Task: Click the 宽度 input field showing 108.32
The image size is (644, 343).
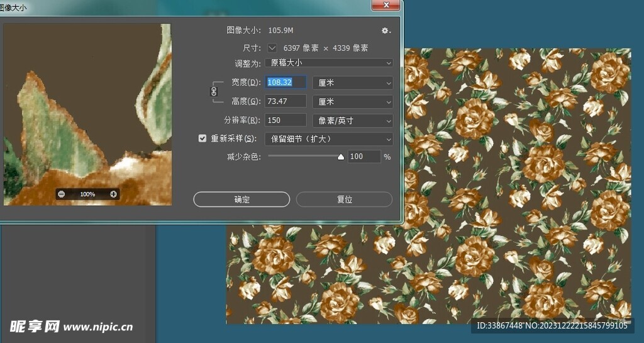Action: coord(286,82)
